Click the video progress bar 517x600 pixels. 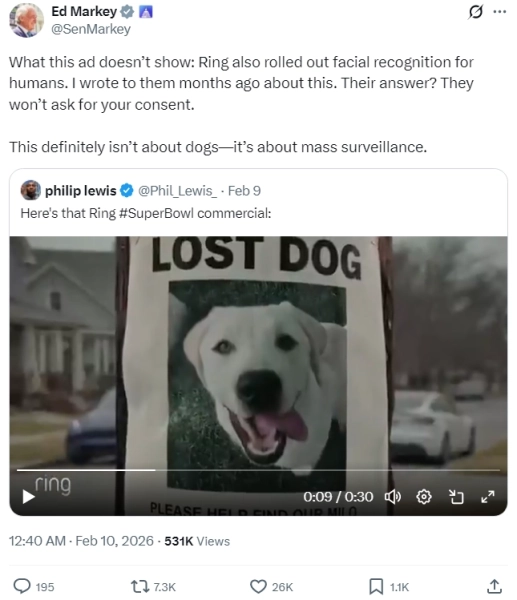pyautogui.click(x=258, y=470)
